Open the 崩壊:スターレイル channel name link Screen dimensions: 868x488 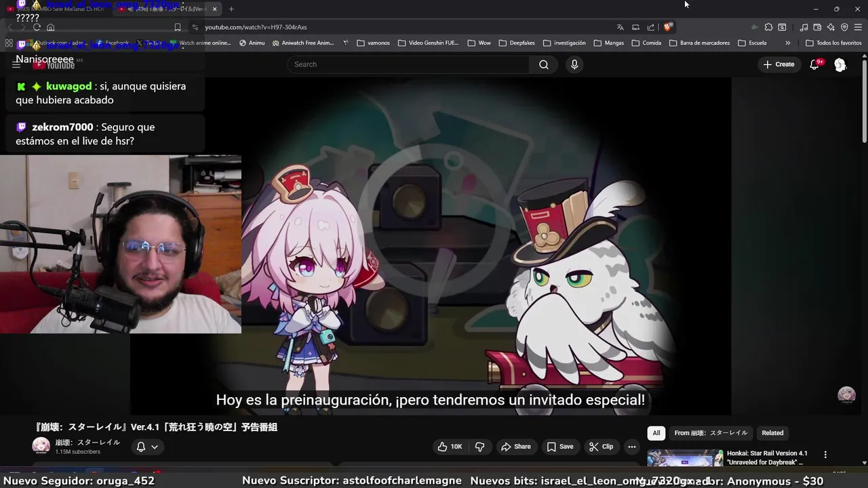tap(87, 442)
